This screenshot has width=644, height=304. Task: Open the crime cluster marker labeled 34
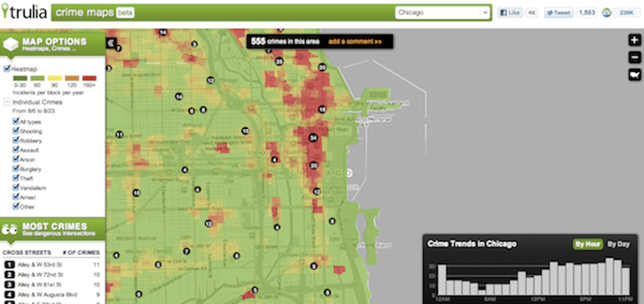coord(313,138)
